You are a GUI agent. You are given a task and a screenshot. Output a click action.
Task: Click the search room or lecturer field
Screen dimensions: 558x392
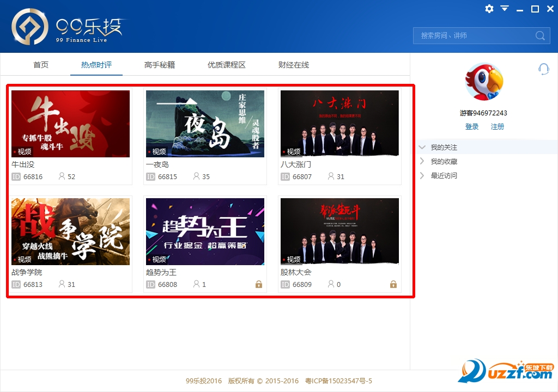482,35
